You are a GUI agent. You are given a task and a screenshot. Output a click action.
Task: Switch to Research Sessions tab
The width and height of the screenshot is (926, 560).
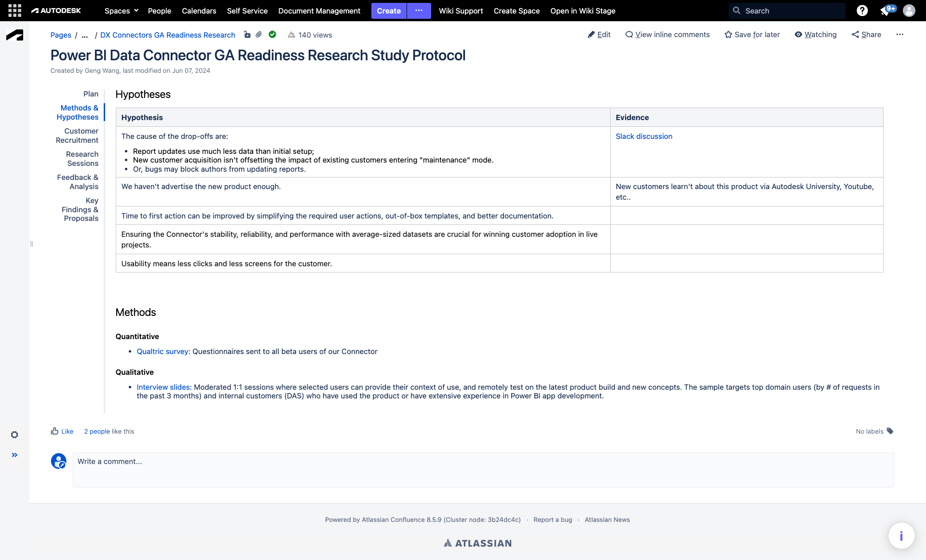[82, 159]
